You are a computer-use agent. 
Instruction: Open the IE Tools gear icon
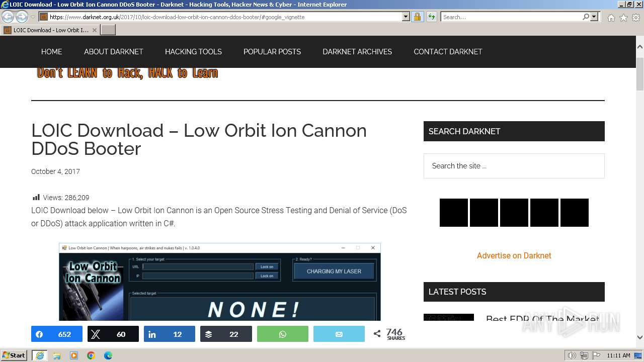[636, 18]
